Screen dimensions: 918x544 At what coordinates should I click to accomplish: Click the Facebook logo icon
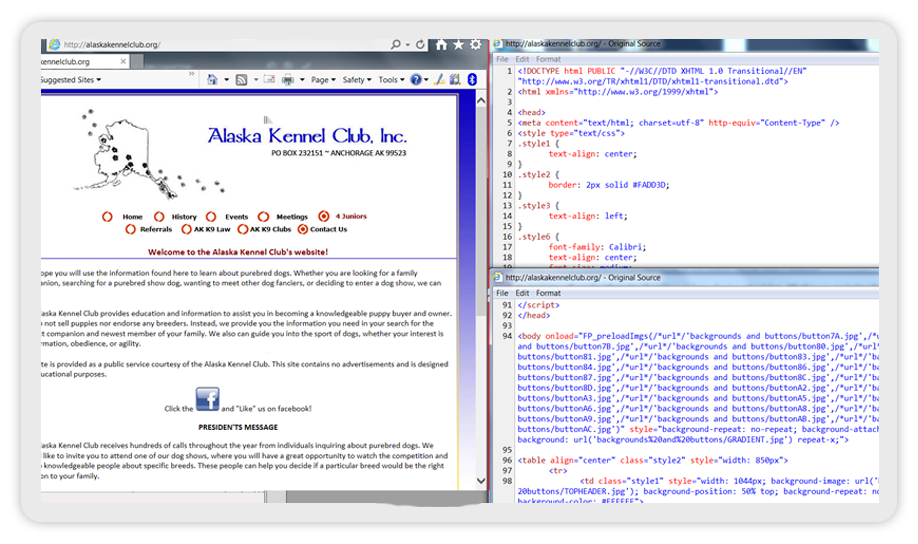(x=207, y=400)
